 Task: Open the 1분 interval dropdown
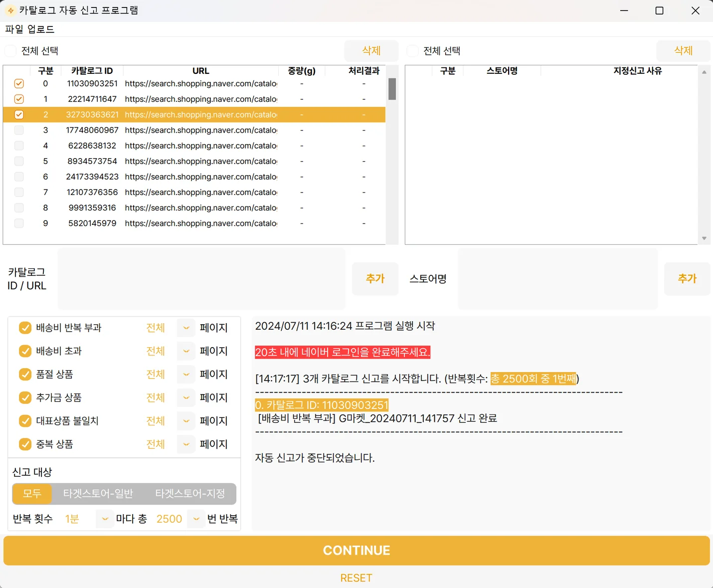105,519
